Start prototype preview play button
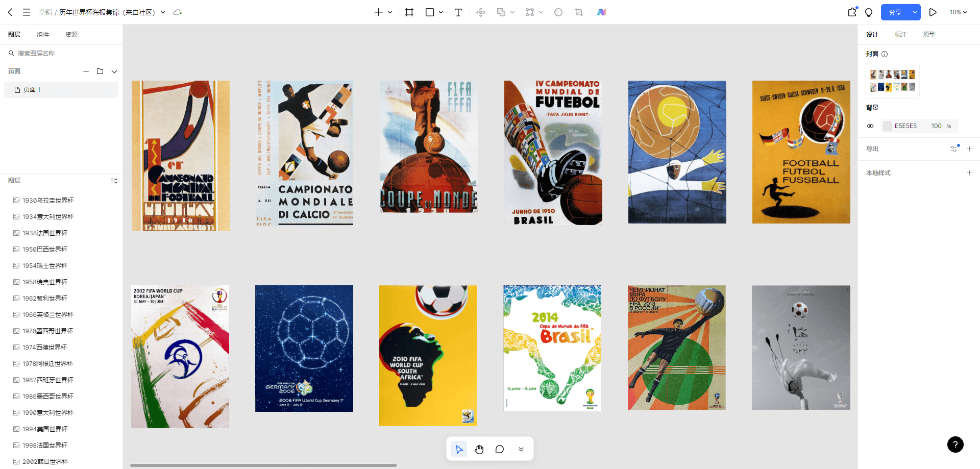The image size is (980, 469). 933,12
